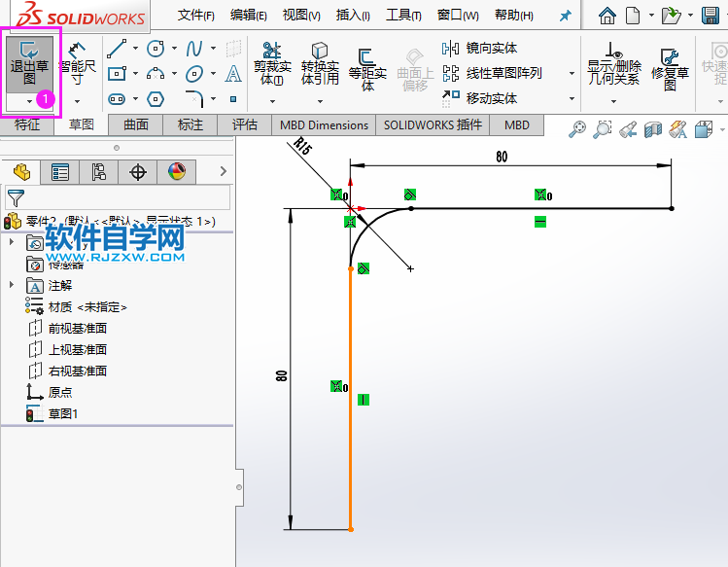Expand the manager panel tabs chevron
Image resolution: width=728 pixels, height=567 pixels.
224,171
